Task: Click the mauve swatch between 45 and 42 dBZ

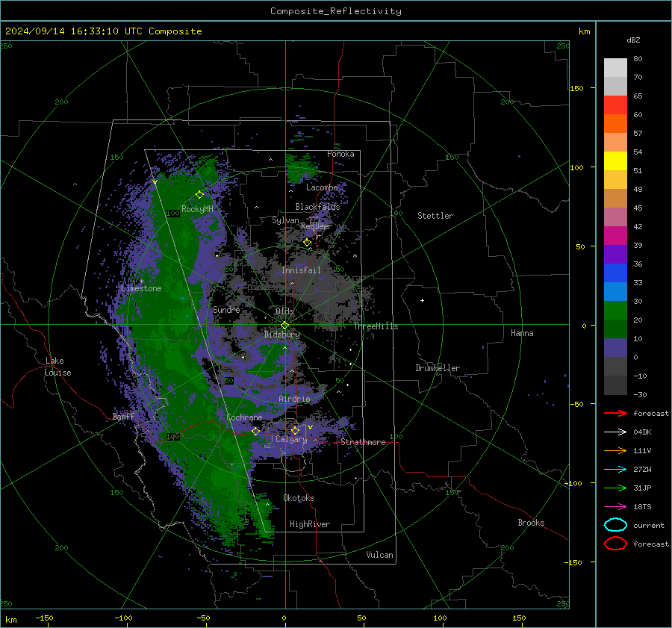Action: point(615,217)
